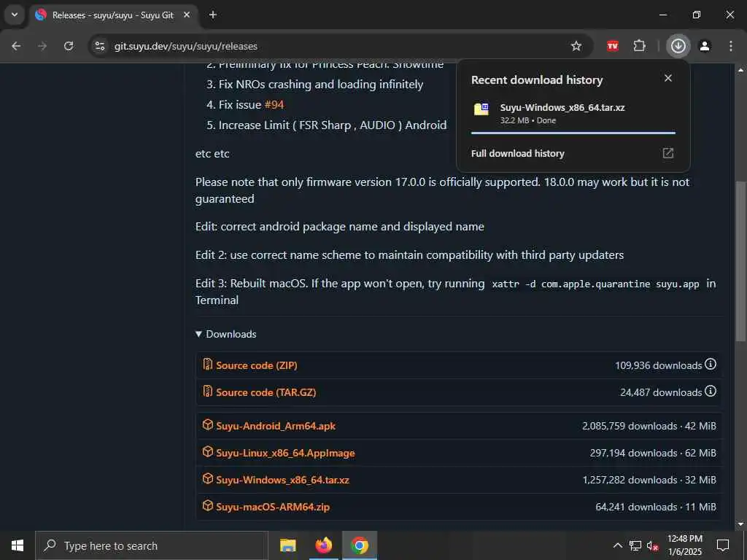Click the '64,241 downloads · 11 MiB' text
Screen dimensions: 747x560
pyautogui.click(x=656, y=507)
